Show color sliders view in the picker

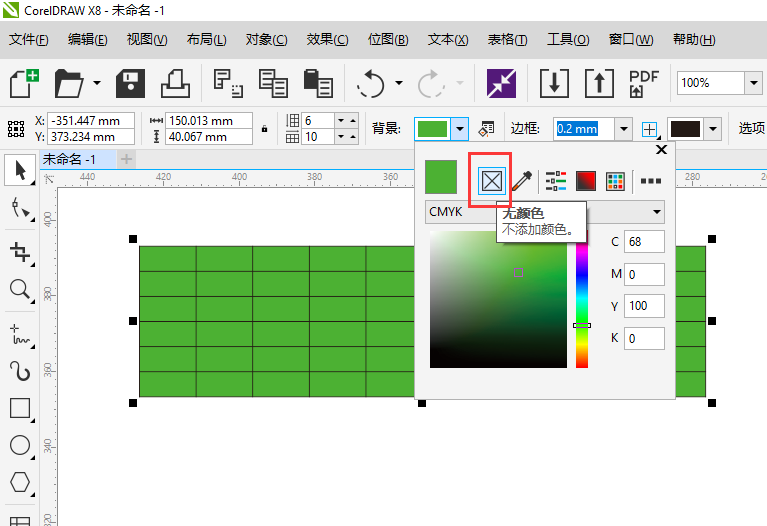coord(556,181)
